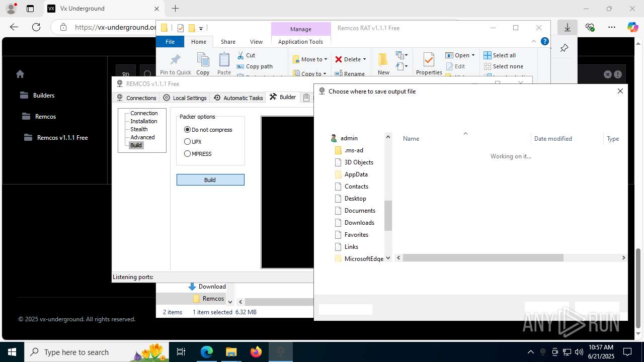The height and width of the screenshot is (362, 644).
Task: Open Firefox from the taskbar
Action: click(256, 352)
